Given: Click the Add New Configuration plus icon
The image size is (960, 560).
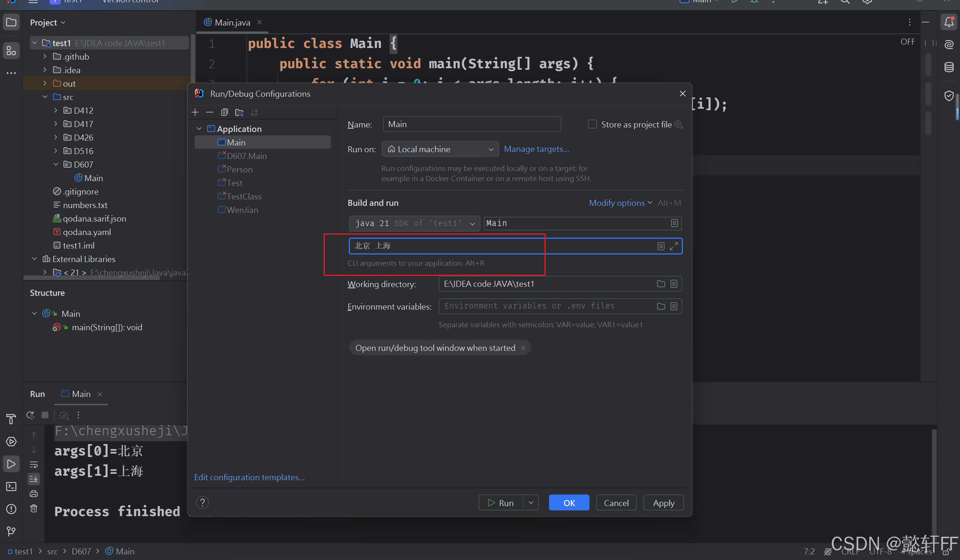Looking at the screenshot, I should click(x=195, y=112).
